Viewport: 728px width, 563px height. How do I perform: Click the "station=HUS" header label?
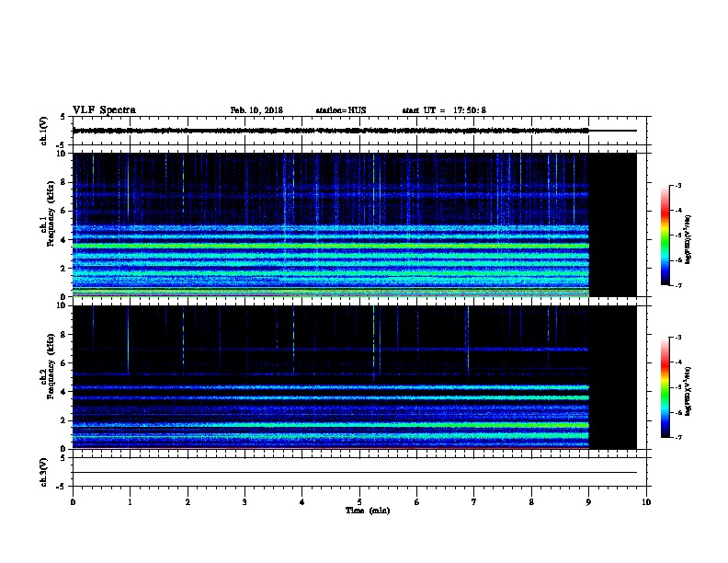click(x=341, y=110)
